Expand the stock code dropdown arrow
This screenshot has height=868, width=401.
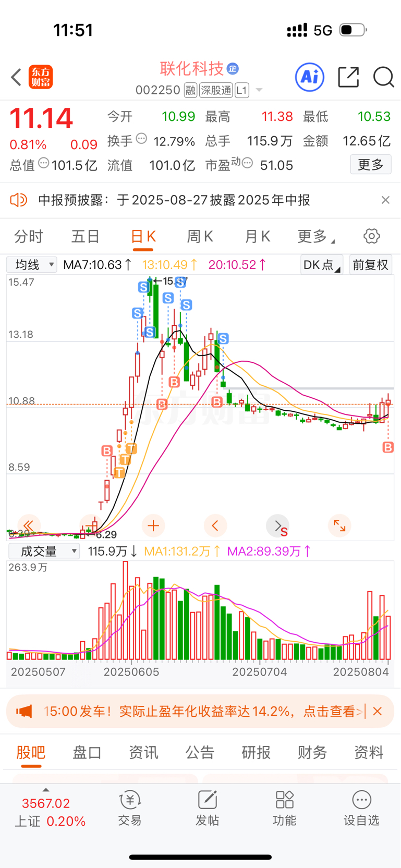[x=259, y=91]
